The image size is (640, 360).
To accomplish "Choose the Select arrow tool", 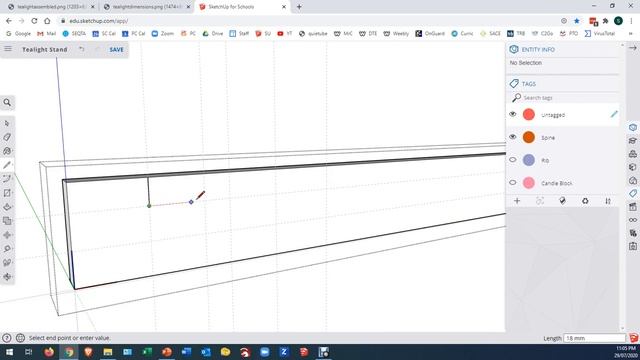I will (x=7, y=123).
